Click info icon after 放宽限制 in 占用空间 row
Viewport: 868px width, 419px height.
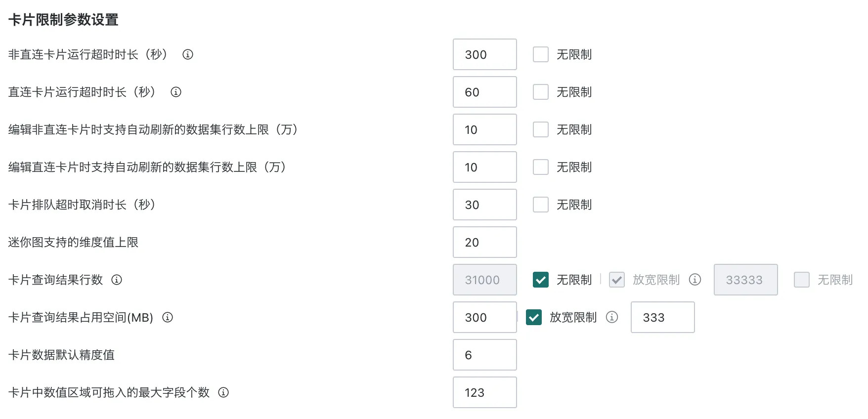coord(612,317)
